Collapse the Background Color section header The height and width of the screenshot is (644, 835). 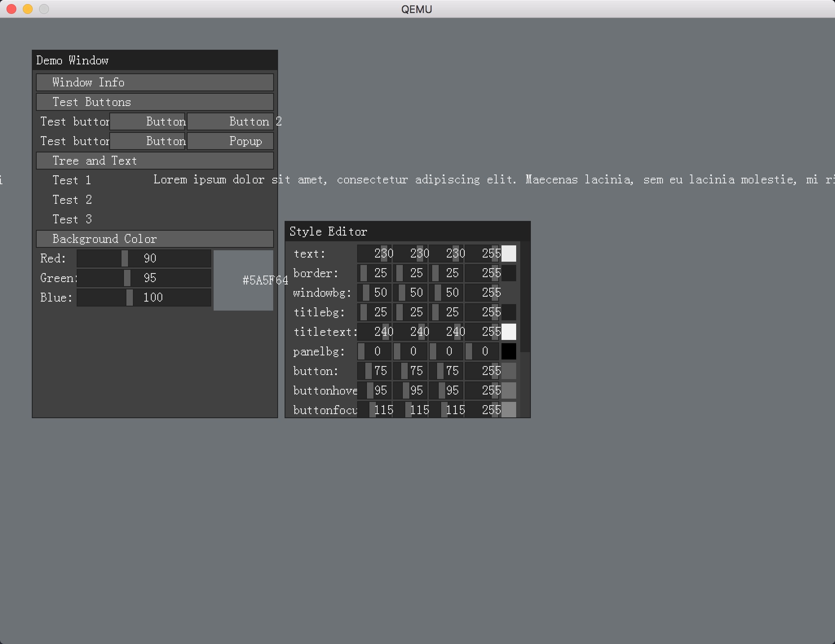pyautogui.click(x=155, y=239)
